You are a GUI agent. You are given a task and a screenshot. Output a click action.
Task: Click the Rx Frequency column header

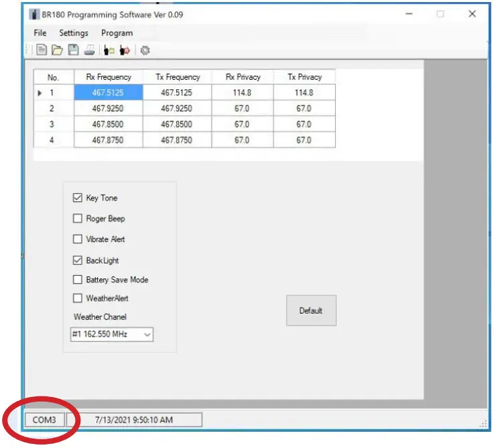click(109, 77)
